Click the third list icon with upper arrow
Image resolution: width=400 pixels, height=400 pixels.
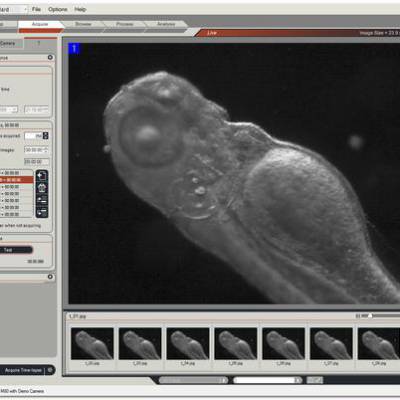42,200
